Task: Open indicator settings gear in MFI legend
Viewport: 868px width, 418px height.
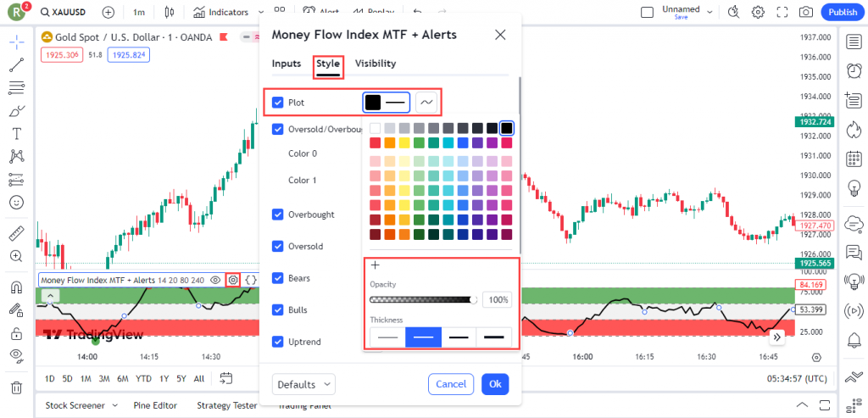Action: 233,280
